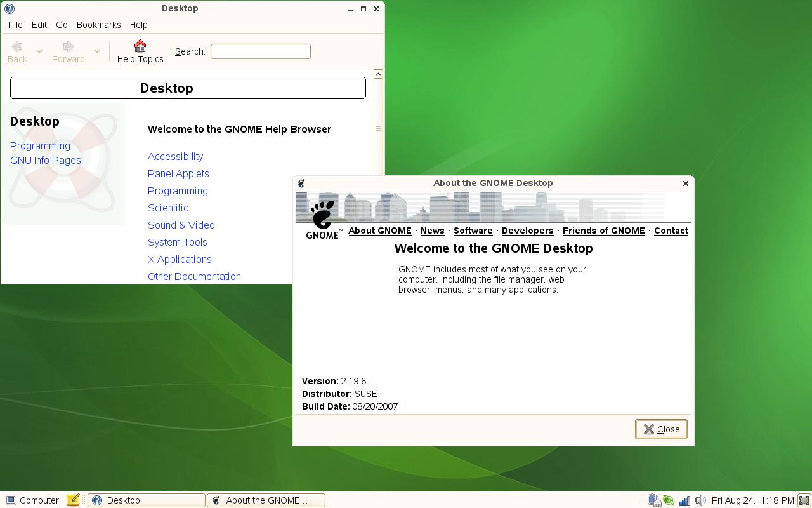Viewport: 812px width, 508px height.
Task: Click the show desktop button in panel
Action: (804, 500)
